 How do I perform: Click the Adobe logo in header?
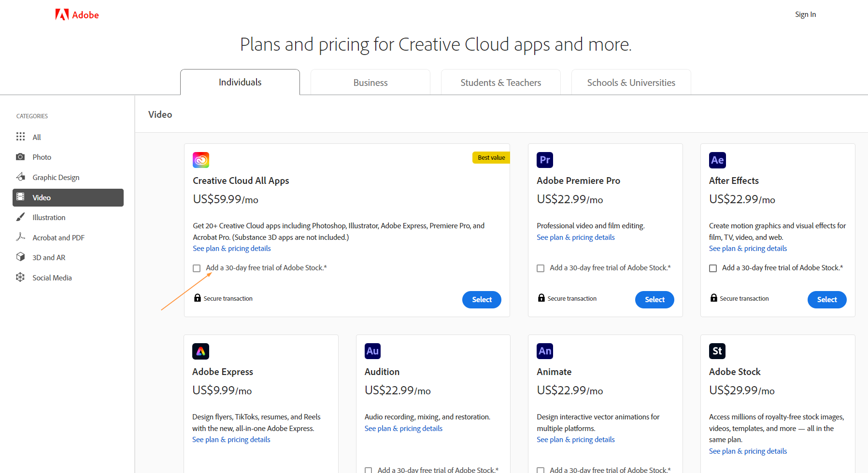(x=77, y=15)
